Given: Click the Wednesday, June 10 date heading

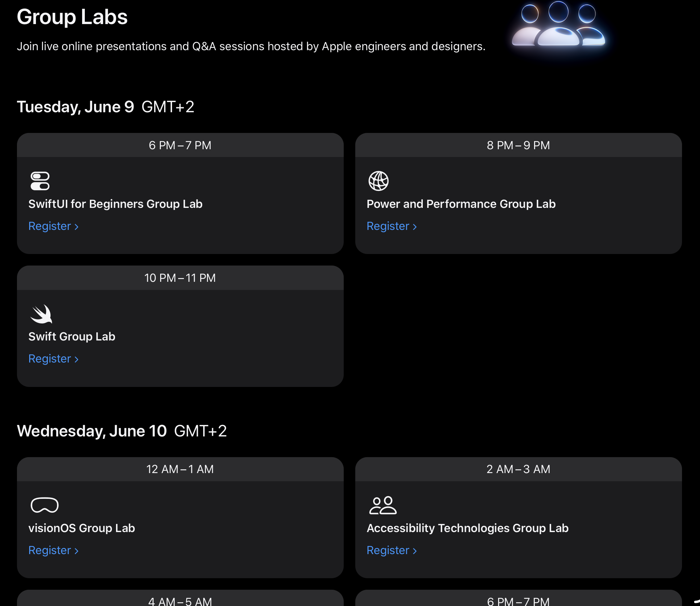Looking at the screenshot, I should 92,431.
